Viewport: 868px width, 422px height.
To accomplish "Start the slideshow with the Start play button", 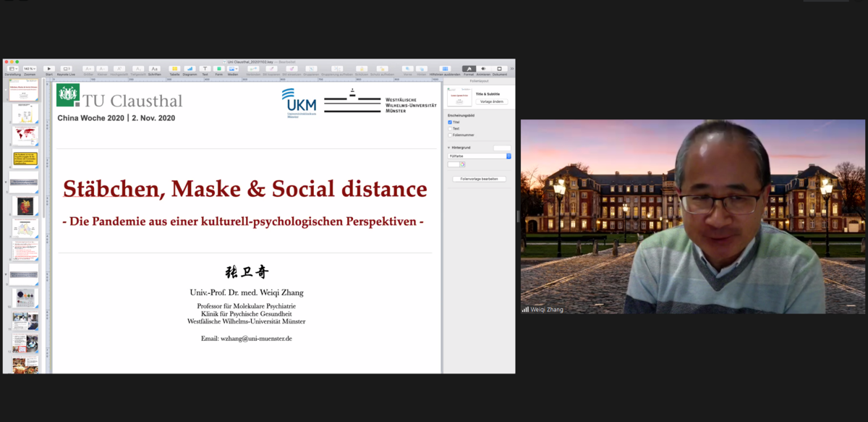I will (x=49, y=69).
